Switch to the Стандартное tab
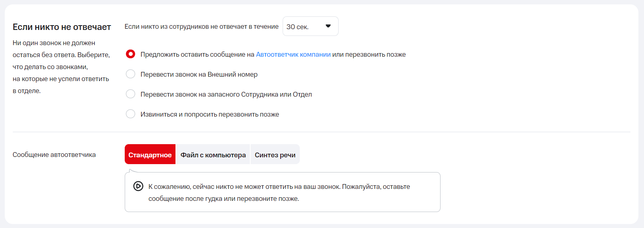 tap(150, 155)
